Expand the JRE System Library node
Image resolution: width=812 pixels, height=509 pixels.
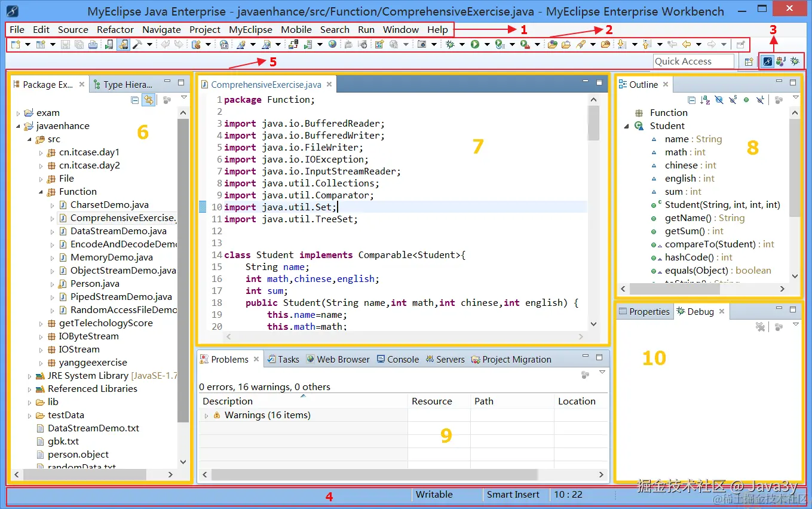[x=29, y=376]
